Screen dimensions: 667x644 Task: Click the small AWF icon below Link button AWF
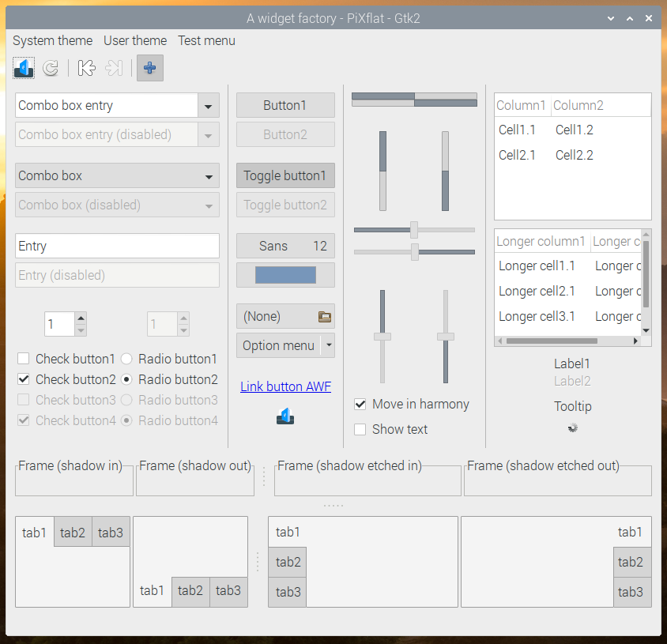coord(285,416)
